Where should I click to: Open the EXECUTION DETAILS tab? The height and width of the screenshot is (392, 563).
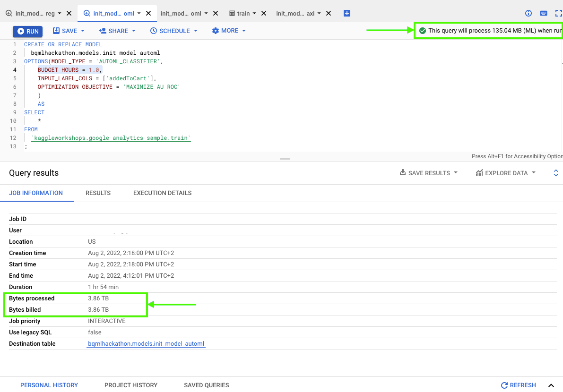point(162,193)
